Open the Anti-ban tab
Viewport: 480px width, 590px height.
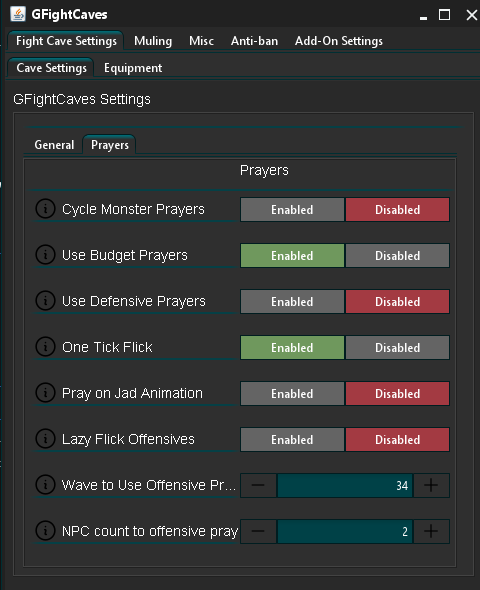click(x=254, y=41)
